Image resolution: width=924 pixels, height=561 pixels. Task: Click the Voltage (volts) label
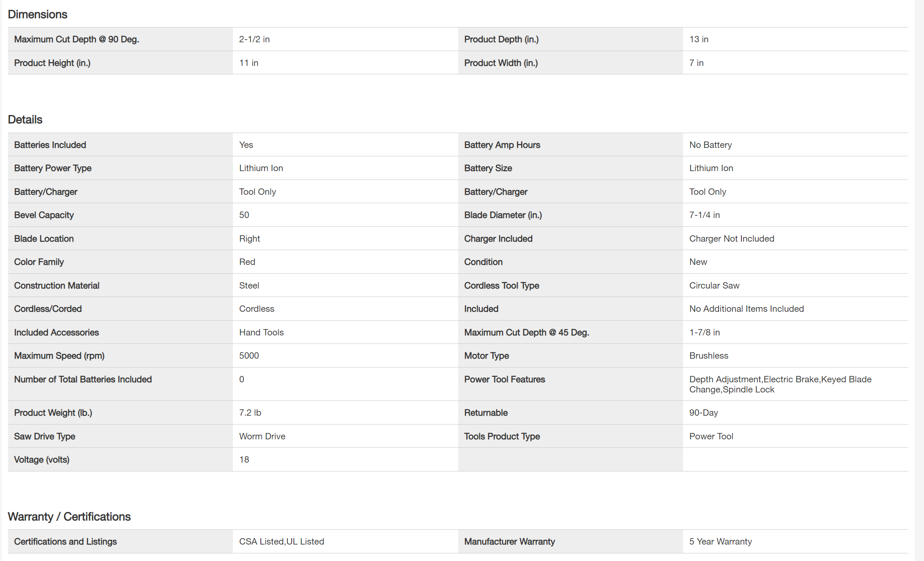click(42, 460)
